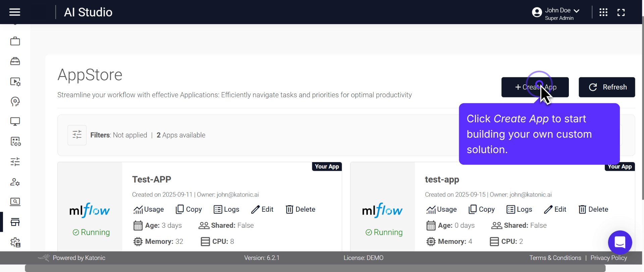Viewport: 644px width, 272px height.
Task: Delete the Test-APP application
Action: point(301,209)
